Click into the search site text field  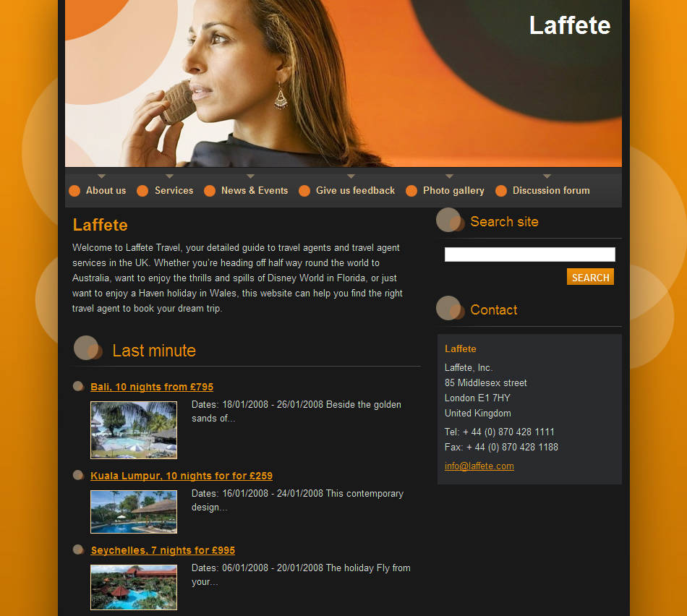click(529, 254)
